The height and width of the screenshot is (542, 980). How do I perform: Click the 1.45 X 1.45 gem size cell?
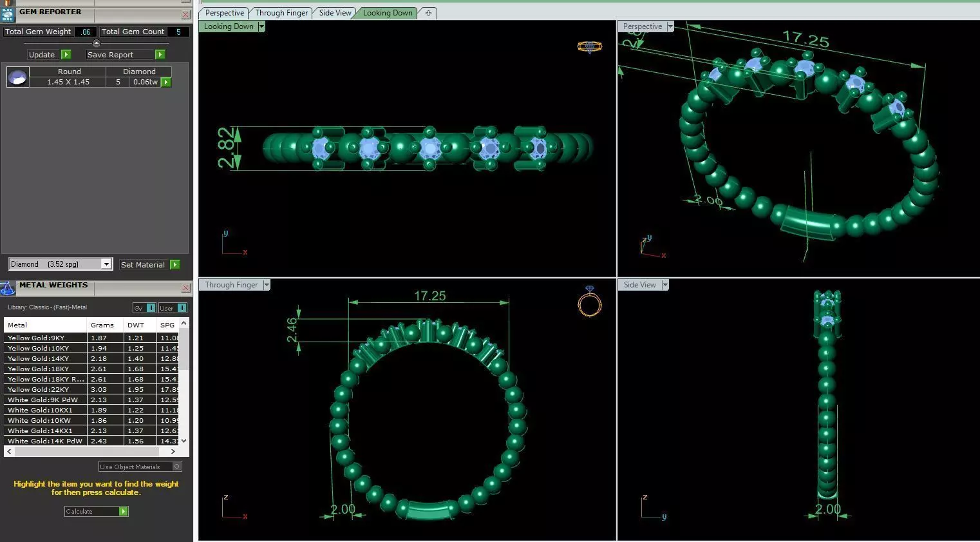pos(68,82)
